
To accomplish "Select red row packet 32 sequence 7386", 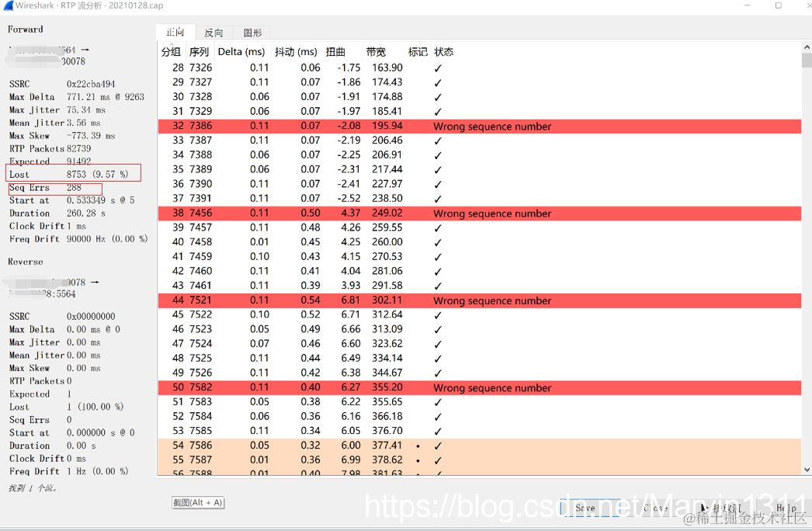I will 480,126.
